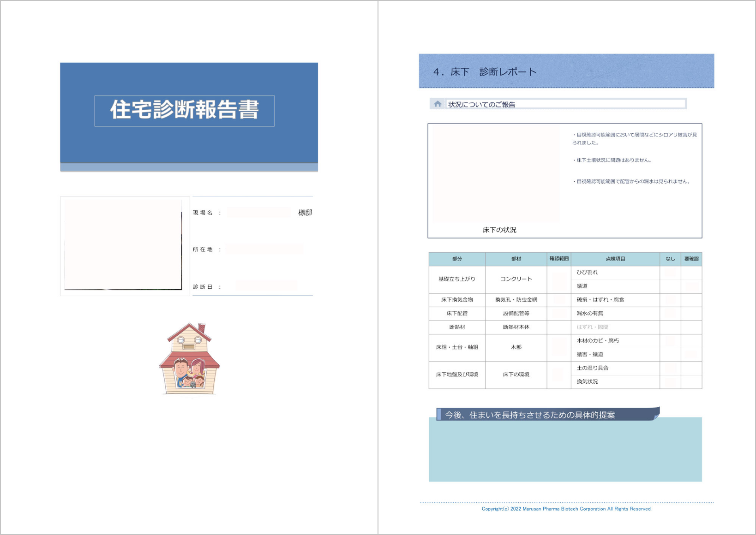Click the 要確認 column header
Screen dimensions: 756x535
691,259
